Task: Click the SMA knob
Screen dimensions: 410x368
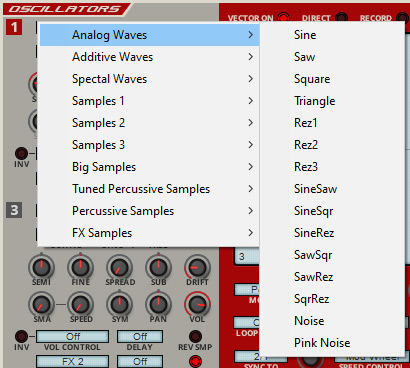Action: (41, 304)
